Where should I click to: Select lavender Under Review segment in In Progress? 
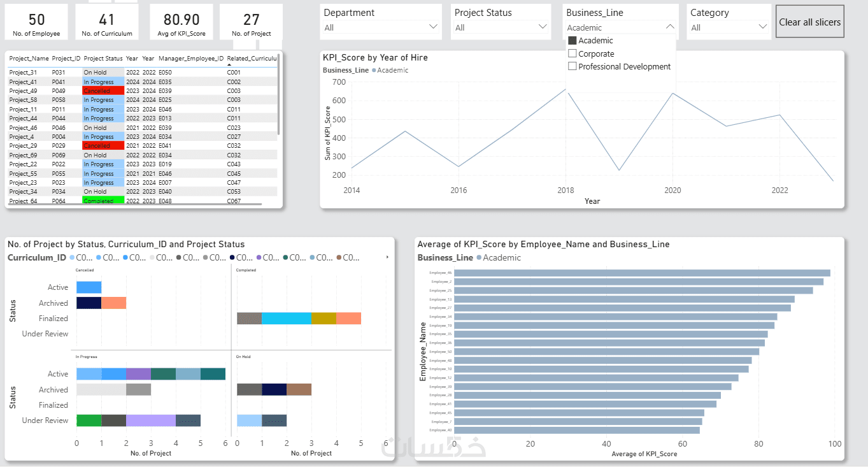coord(151,420)
